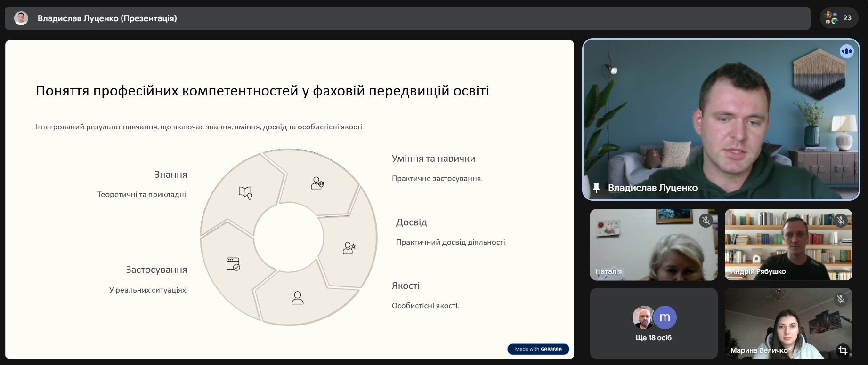The image size is (868, 365).
Task: Select Марина Величко's video thumbnail
Action: 788,324
